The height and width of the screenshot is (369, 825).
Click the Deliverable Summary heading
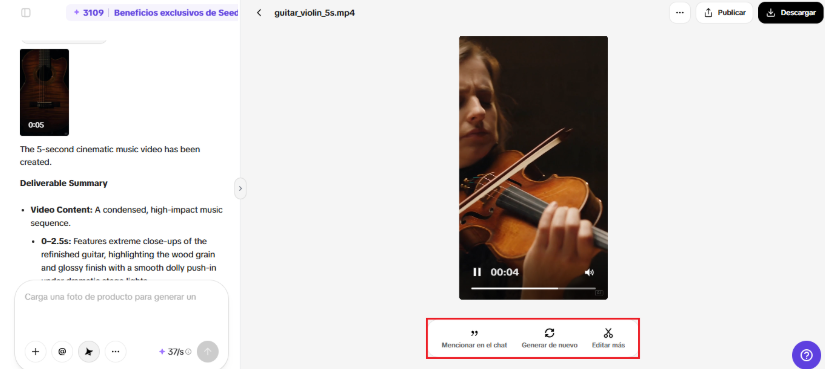click(x=64, y=183)
